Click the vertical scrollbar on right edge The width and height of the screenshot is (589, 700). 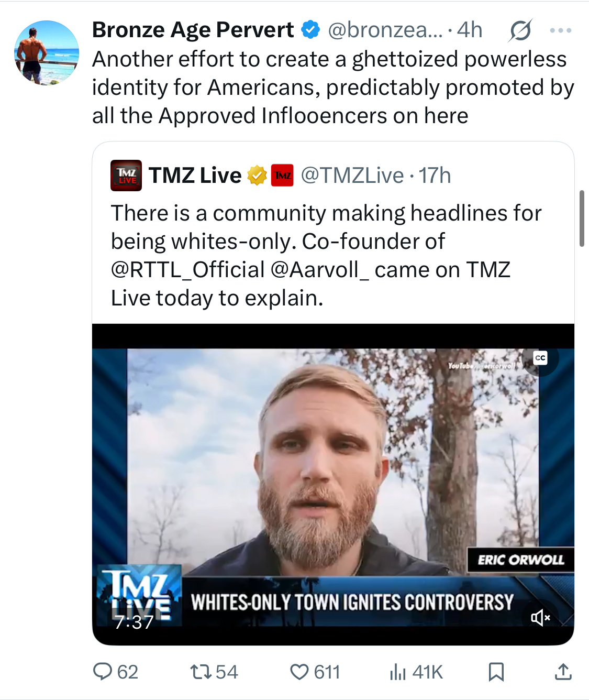click(582, 218)
